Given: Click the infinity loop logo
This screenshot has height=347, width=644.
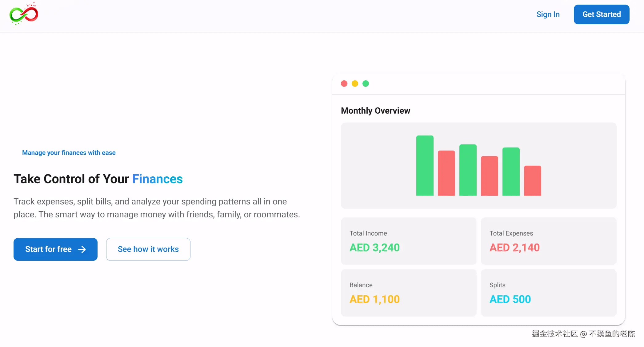Looking at the screenshot, I should (x=24, y=14).
